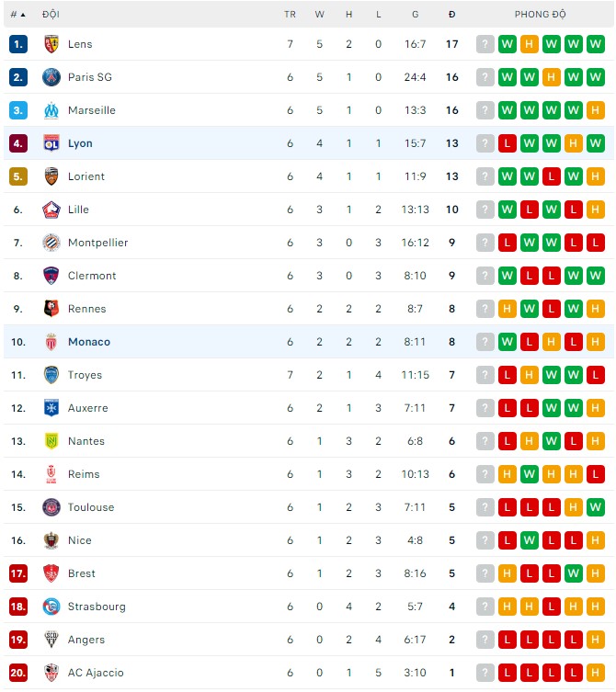Click the Monaco club crest icon
The image size is (616, 692).
click(x=51, y=342)
